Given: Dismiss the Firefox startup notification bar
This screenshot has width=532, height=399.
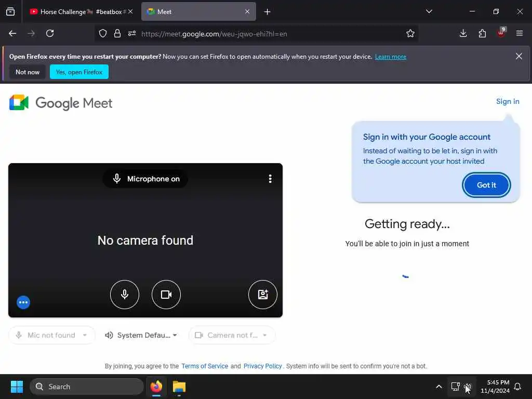Looking at the screenshot, I should [x=519, y=56].
